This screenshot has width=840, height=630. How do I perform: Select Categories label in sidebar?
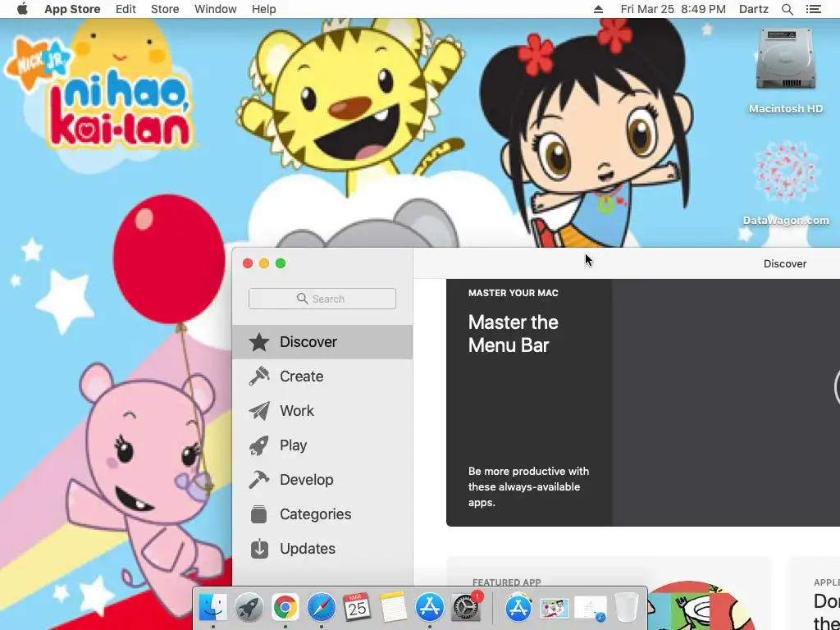316,514
